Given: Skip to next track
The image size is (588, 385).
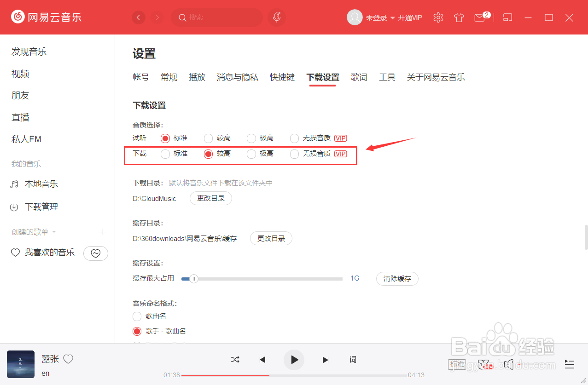Looking at the screenshot, I should 326,360.
